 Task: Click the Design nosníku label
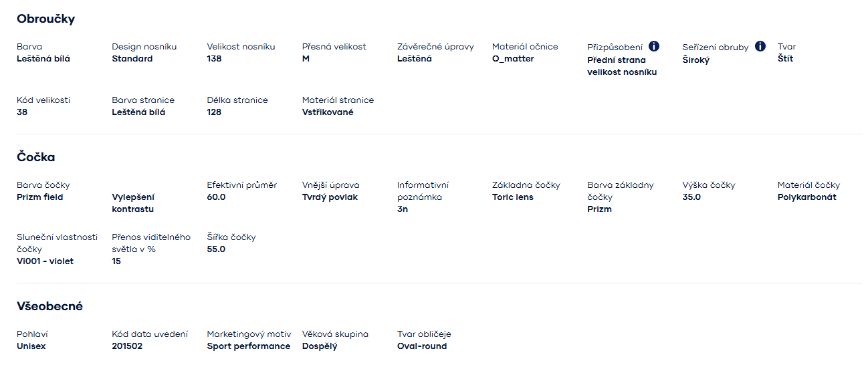(x=144, y=47)
